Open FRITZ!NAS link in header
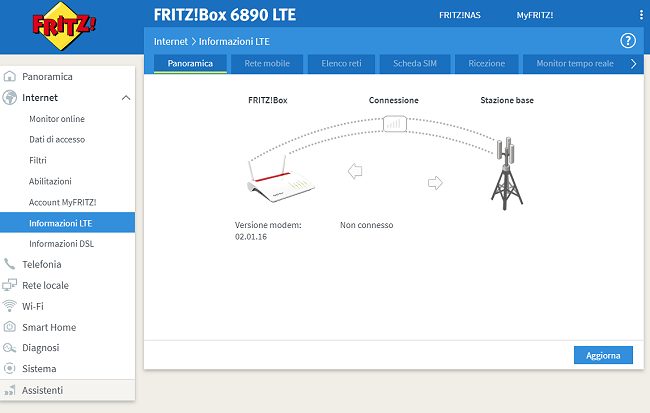This screenshot has height=413, width=650. pos(460,15)
